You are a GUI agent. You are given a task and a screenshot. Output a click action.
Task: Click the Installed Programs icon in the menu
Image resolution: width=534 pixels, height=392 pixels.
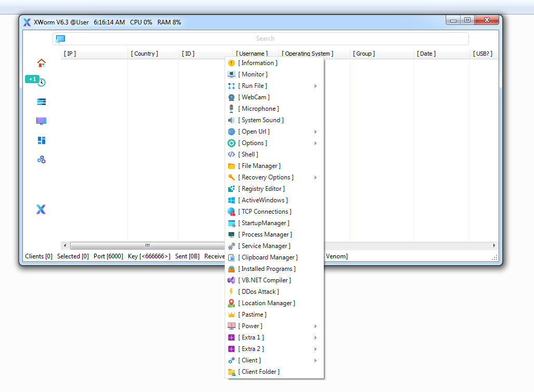pyautogui.click(x=232, y=268)
